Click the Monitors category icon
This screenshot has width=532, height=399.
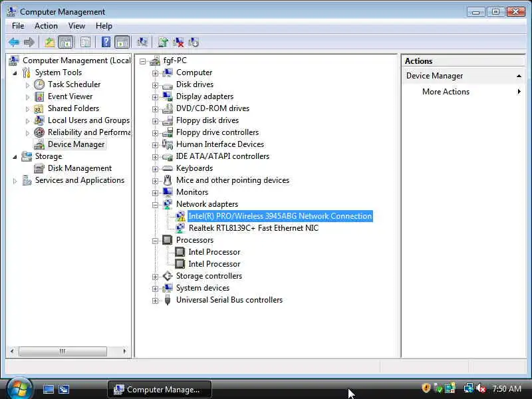pos(168,192)
